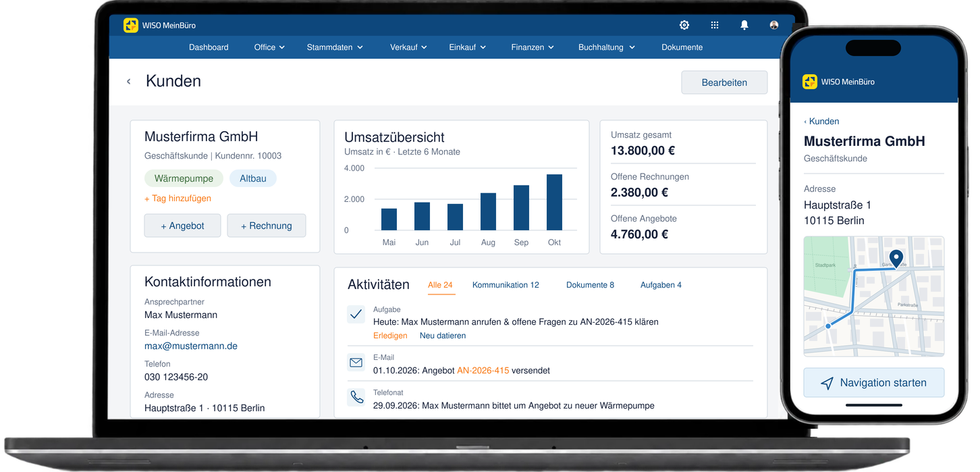Switch to Aufgaben 4 tab

(661, 285)
